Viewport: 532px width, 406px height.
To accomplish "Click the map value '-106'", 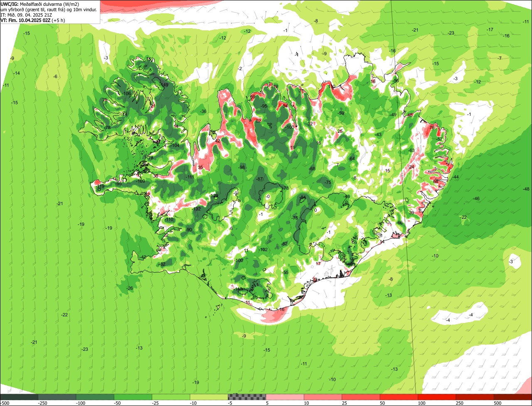I will tap(126, 94).
